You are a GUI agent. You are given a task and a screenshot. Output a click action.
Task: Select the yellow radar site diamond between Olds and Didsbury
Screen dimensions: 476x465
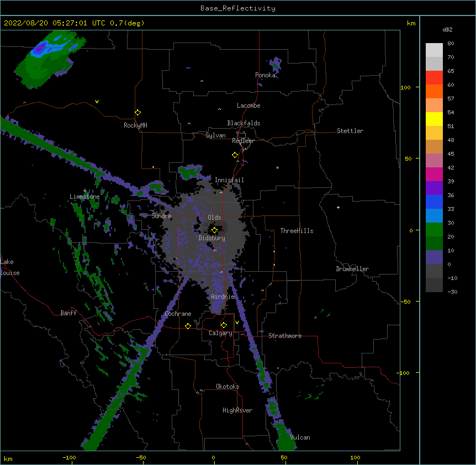coord(214,230)
